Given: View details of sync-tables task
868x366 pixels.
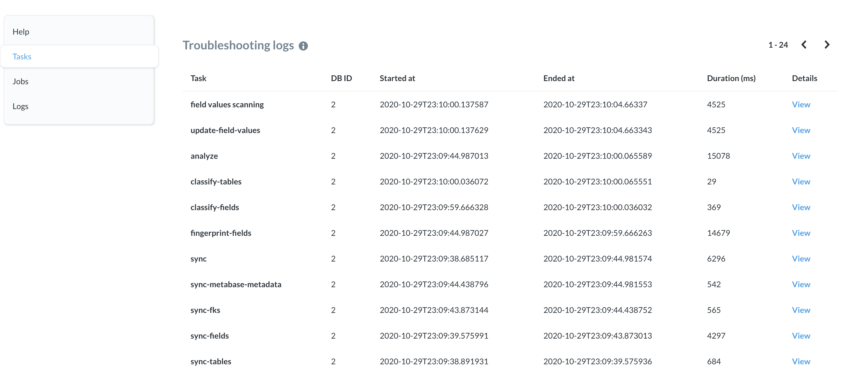Looking at the screenshot, I should tap(801, 361).
